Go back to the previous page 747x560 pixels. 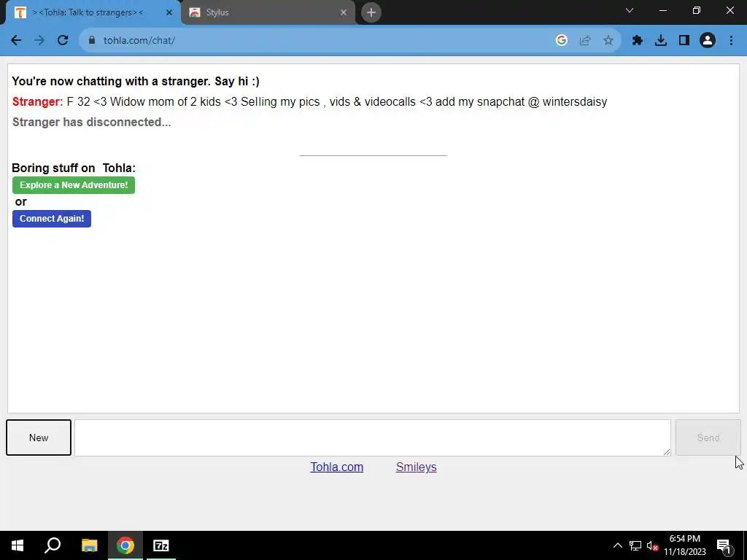tap(16, 41)
